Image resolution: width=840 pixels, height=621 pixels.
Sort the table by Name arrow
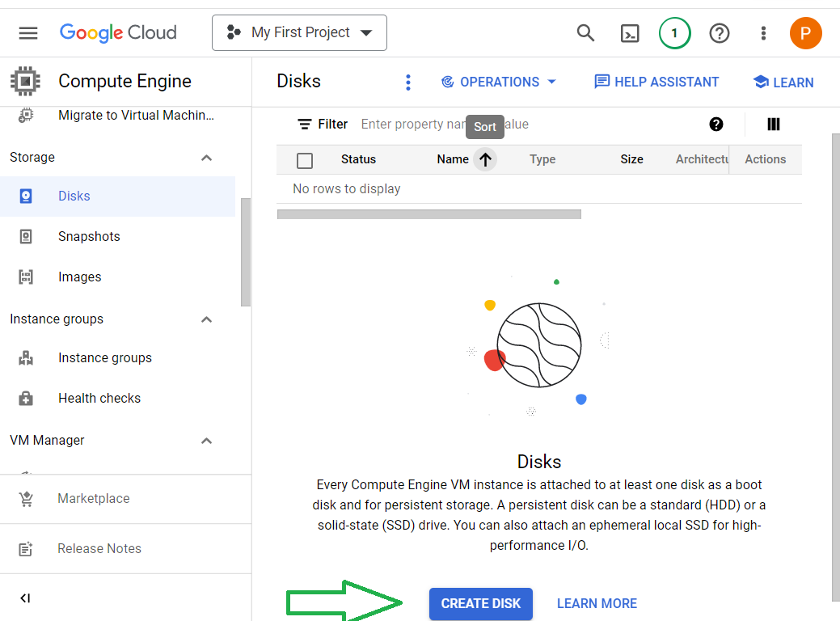click(485, 159)
